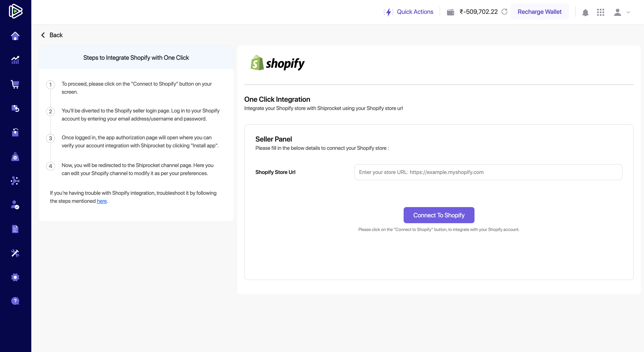Refresh the wallet balance

(504, 12)
